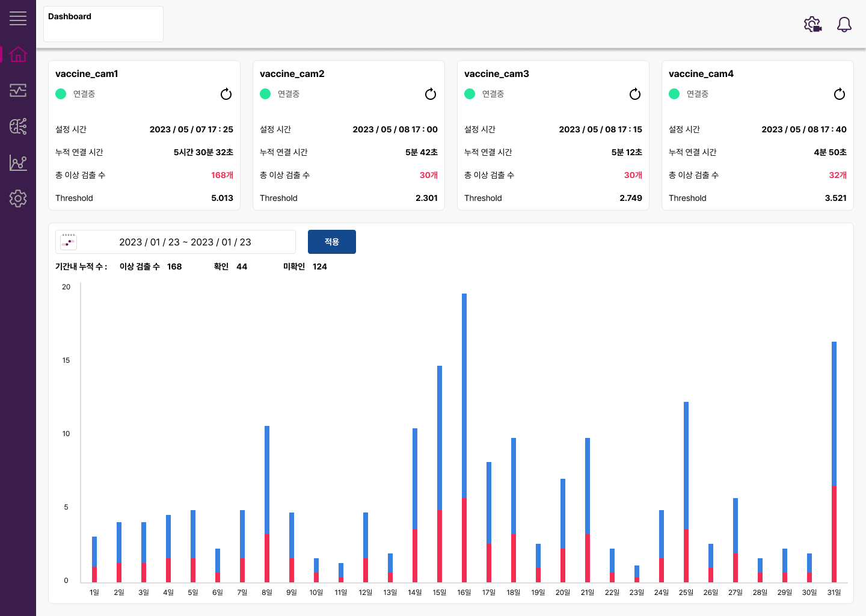Click the Dashboard title box
Screen dimensions: 866x616
[103, 24]
